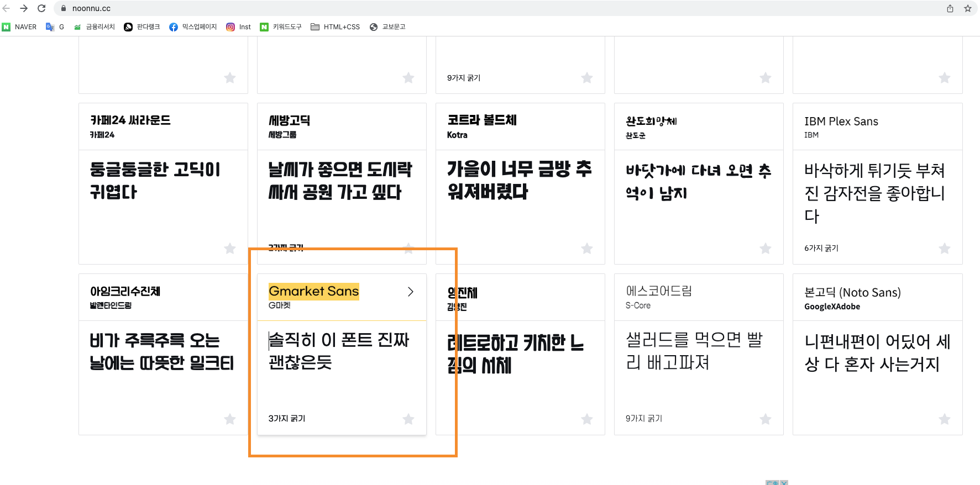Open the 판다랭크 bookmark
The image size is (980, 485).
142,27
